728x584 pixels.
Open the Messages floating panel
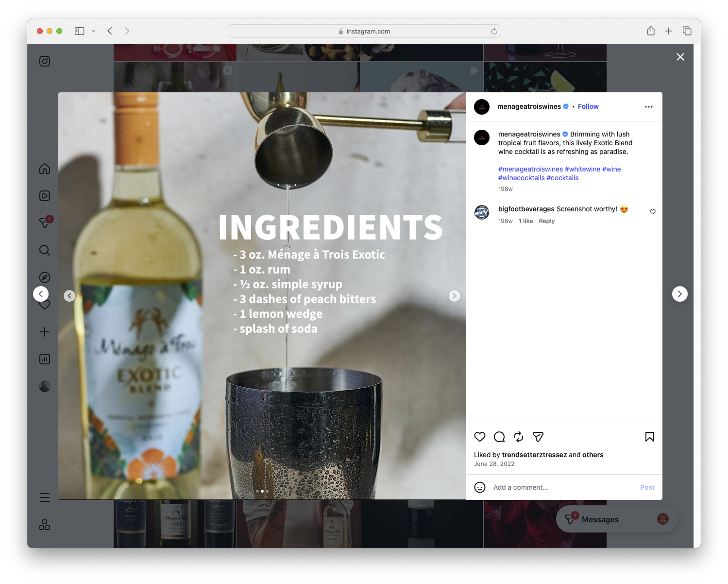[x=617, y=519]
